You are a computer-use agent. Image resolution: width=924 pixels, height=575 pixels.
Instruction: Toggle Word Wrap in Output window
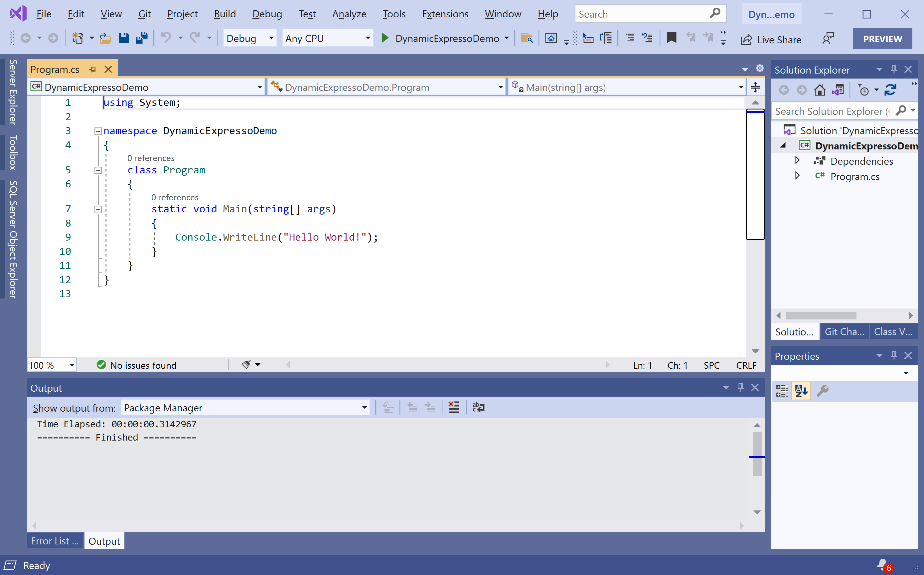478,407
